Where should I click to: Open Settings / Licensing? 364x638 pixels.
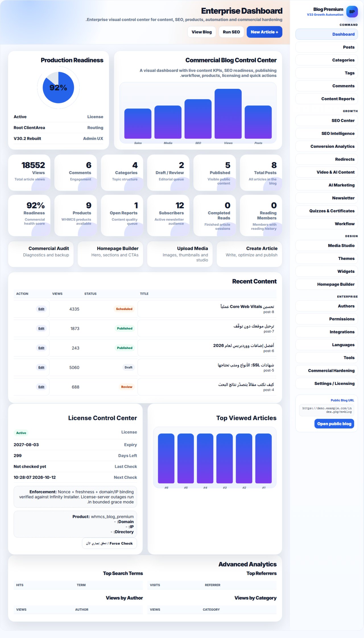[x=326, y=383]
